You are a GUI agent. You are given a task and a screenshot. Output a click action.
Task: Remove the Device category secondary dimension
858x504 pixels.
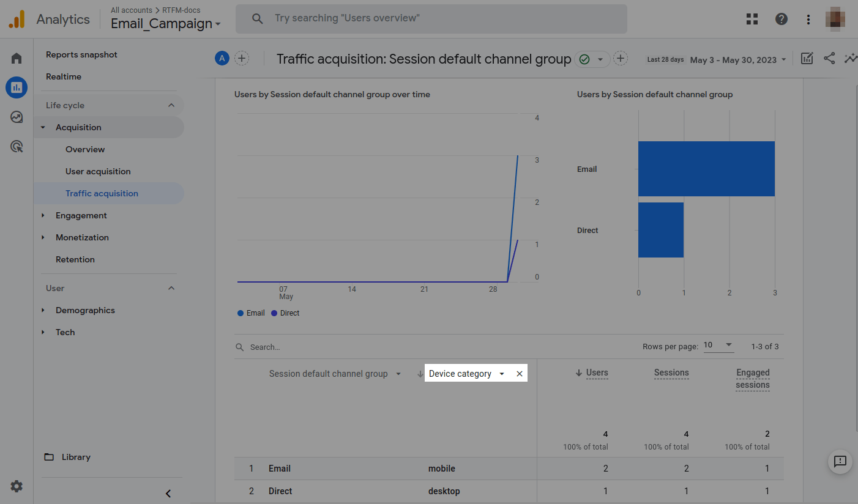(x=520, y=374)
